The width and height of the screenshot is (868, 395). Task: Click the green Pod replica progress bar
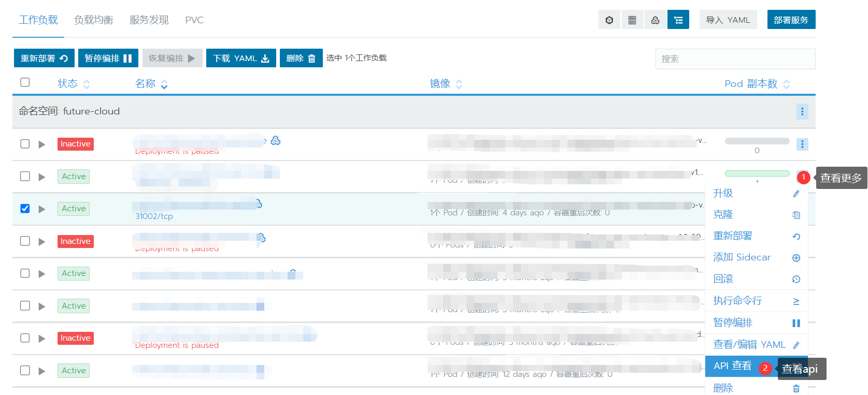coord(757,173)
